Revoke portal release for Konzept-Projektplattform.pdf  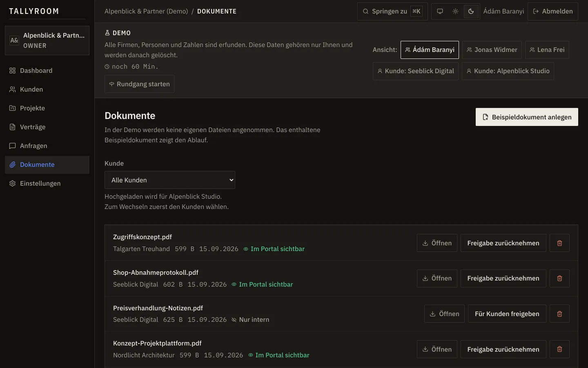click(503, 349)
